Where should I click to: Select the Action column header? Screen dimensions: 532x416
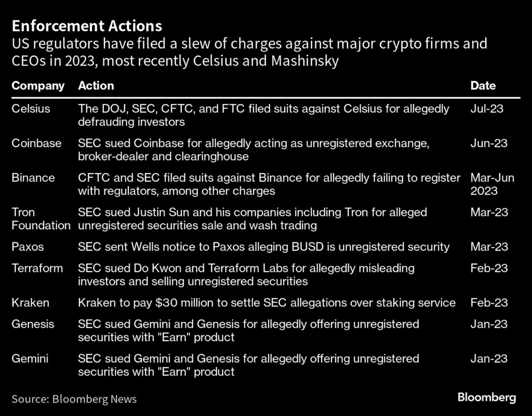[96, 86]
